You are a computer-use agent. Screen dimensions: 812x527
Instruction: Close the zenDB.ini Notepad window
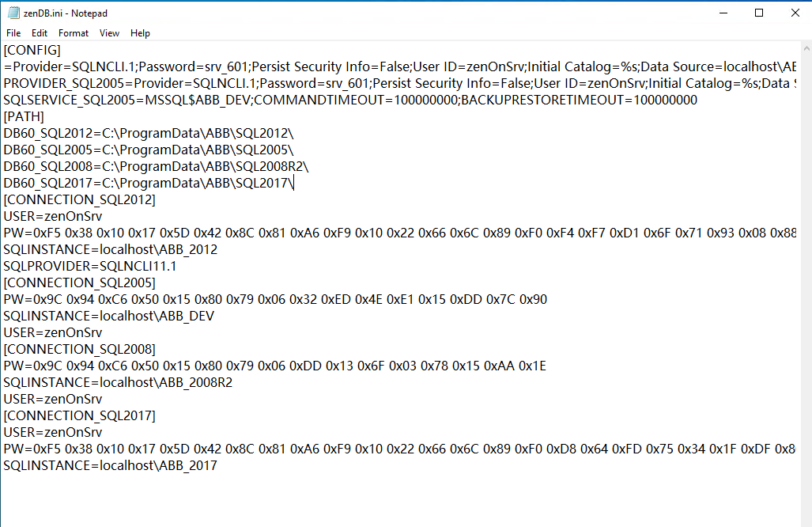pos(795,13)
